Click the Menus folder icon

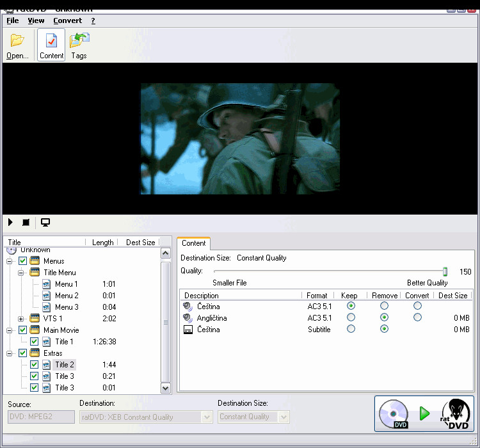(x=35, y=260)
